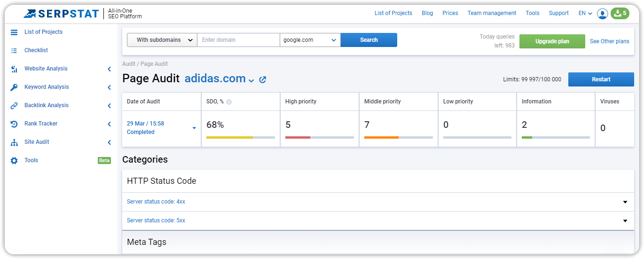Open the audit date dropdown arrow
The height and width of the screenshot is (259, 644).
click(194, 128)
